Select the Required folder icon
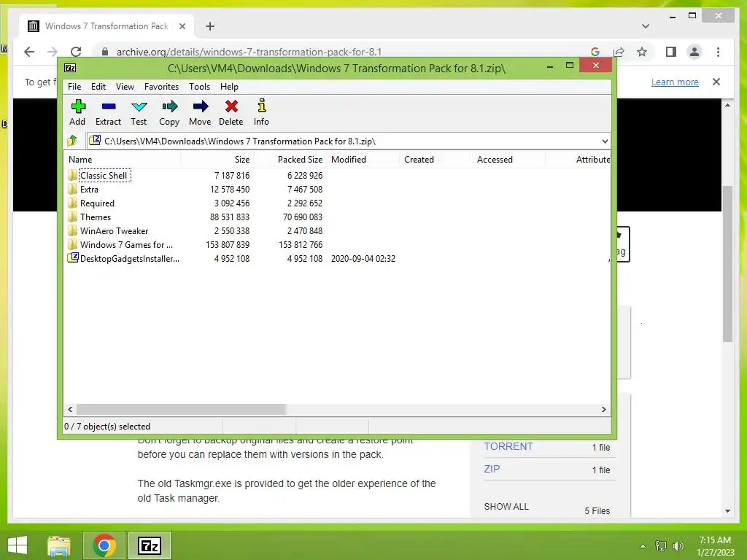 (x=72, y=203)
